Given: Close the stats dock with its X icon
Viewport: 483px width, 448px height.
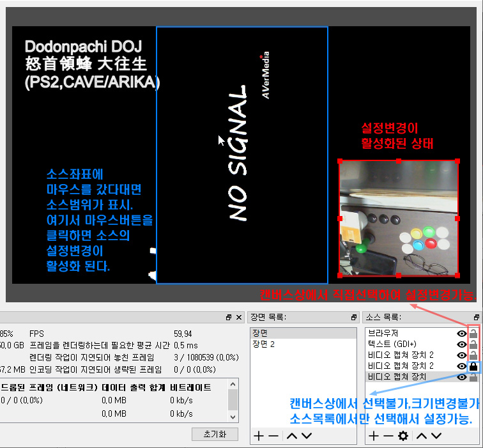Looking at the screenshot, I should pyautogui.click(x=239, y=318).
